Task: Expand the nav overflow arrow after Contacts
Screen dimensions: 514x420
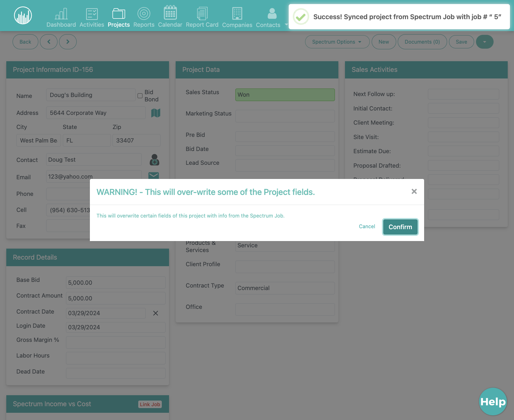Action: [x=286, y=24]
